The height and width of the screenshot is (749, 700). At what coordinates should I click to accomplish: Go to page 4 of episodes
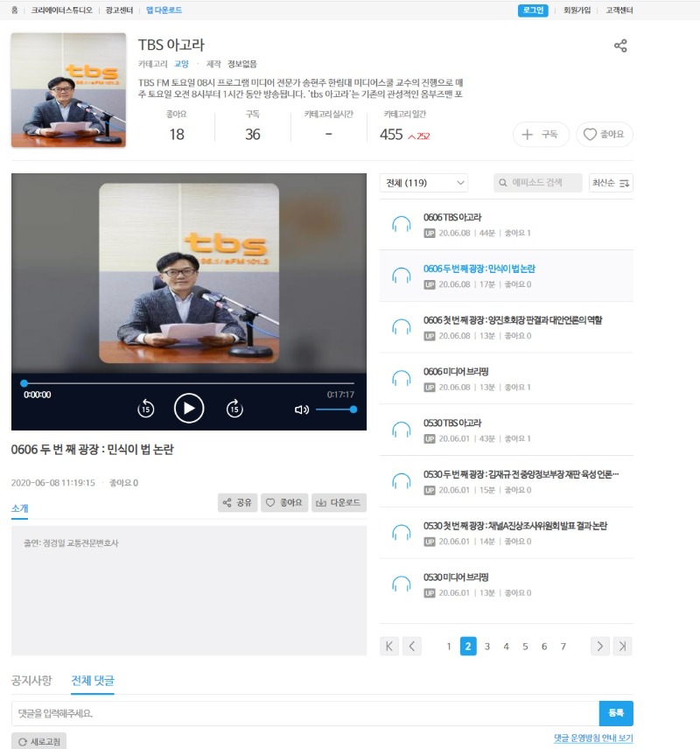click(506, 647)
